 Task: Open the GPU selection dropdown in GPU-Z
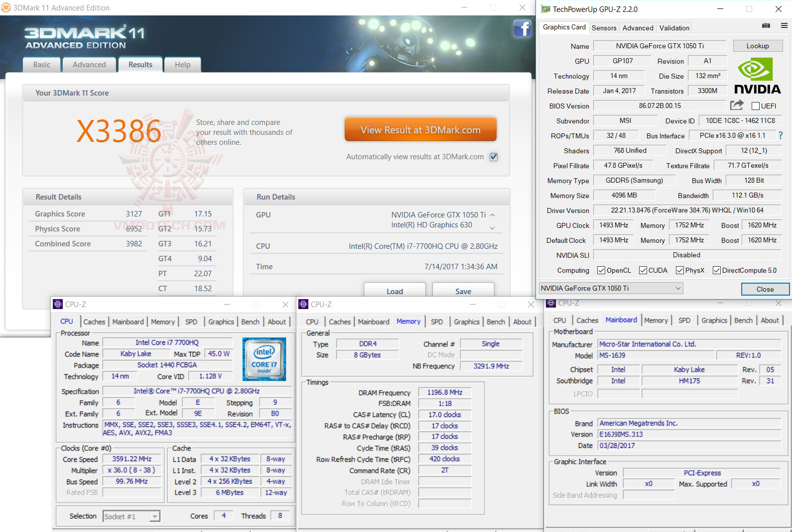pos(611,288)
